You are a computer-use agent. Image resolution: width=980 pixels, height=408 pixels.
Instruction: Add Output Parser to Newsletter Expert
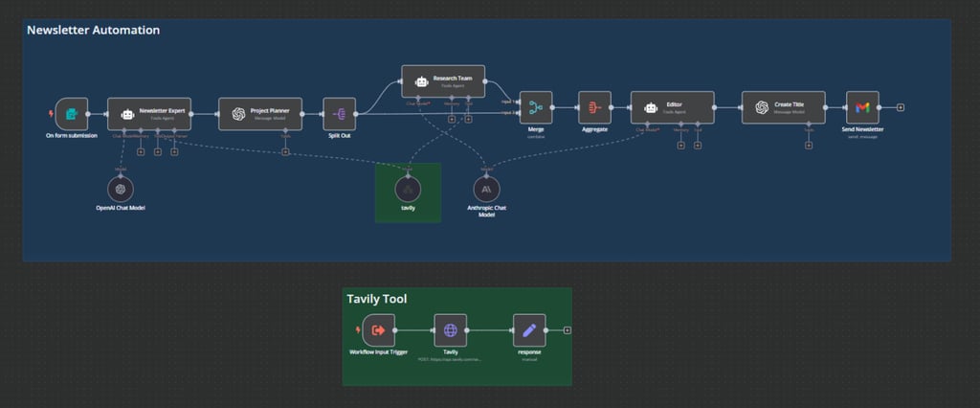tap(174, 151)
